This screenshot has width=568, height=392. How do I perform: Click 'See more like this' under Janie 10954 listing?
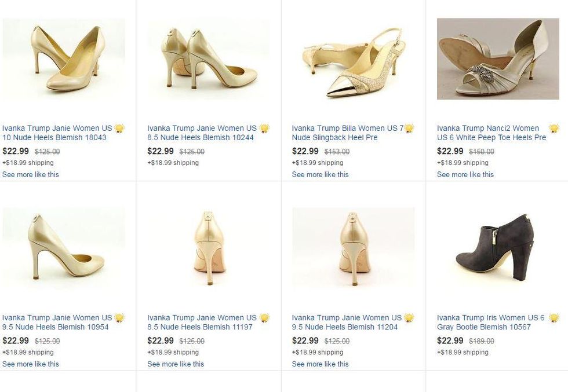pos(31,364)
